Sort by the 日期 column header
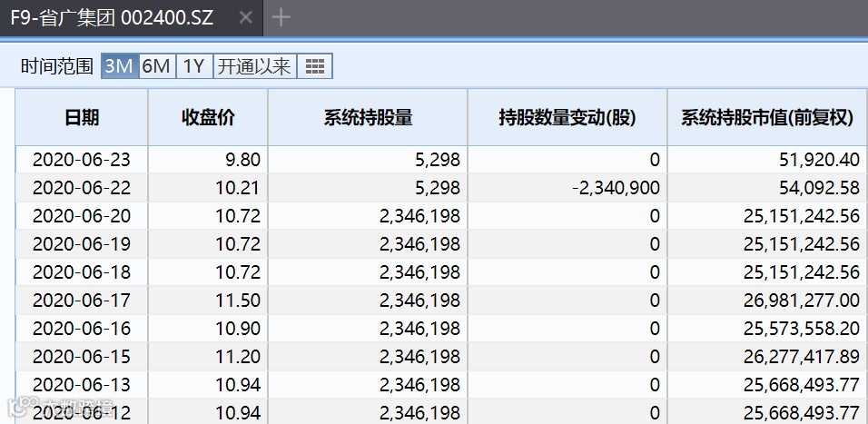The width and height of the screenshot is (868, 424). point(82,117)
